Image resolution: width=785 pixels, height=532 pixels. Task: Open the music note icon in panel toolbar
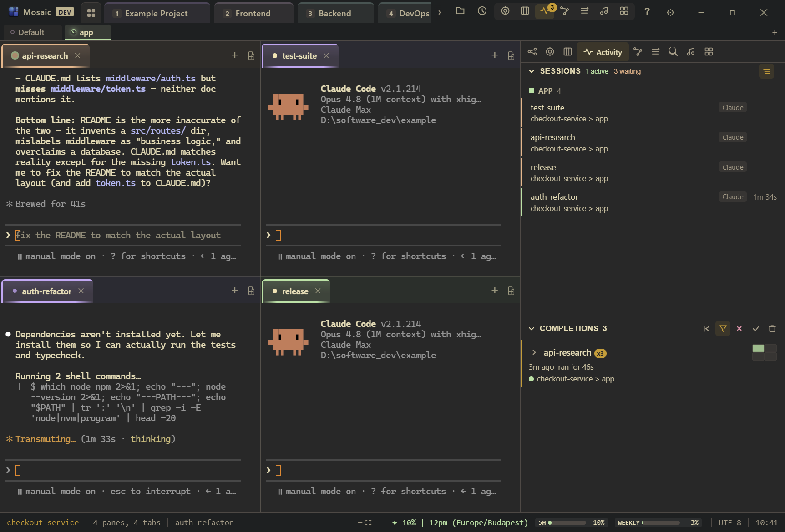click(x=691, y=52)
